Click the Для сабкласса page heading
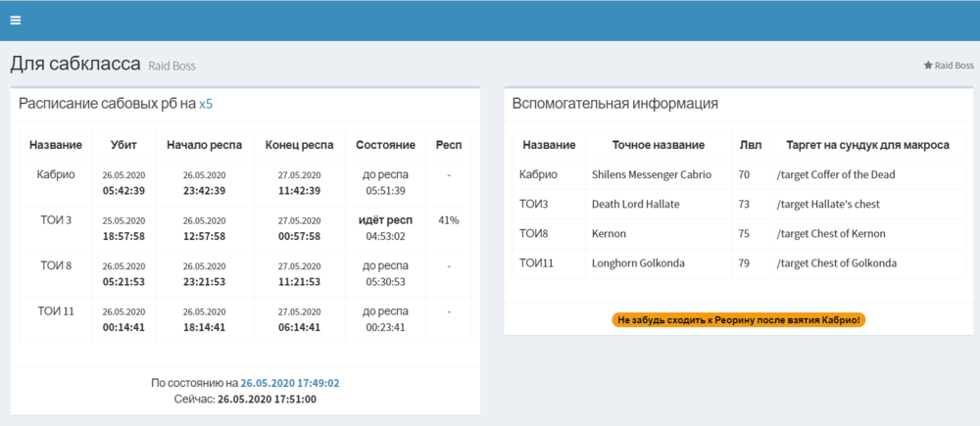Image resolution: width=980 pixels, height=426 pixels. pos(74,65)
